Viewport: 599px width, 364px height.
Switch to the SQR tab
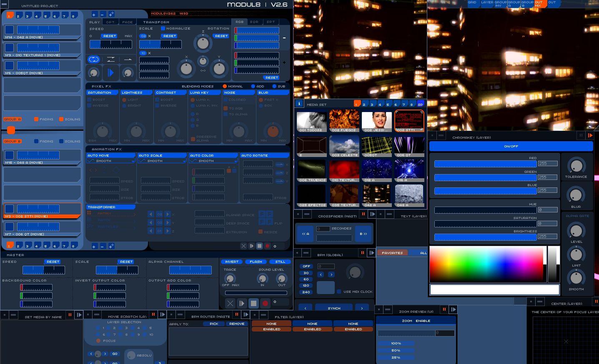tap(254, 22)
